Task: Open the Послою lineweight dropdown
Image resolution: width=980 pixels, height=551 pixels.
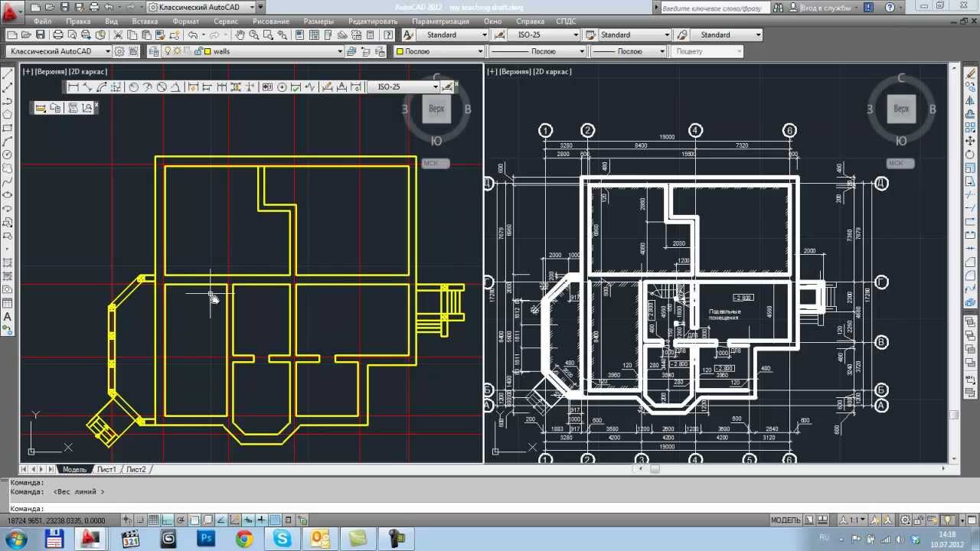Action: pyautogui.click(x=629, y=51)
